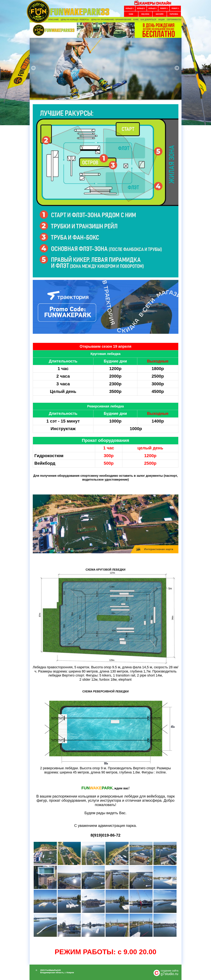Screen dimensions: 211x980
Task: Open the aerial photo of the park
Action: coord(105,524)
